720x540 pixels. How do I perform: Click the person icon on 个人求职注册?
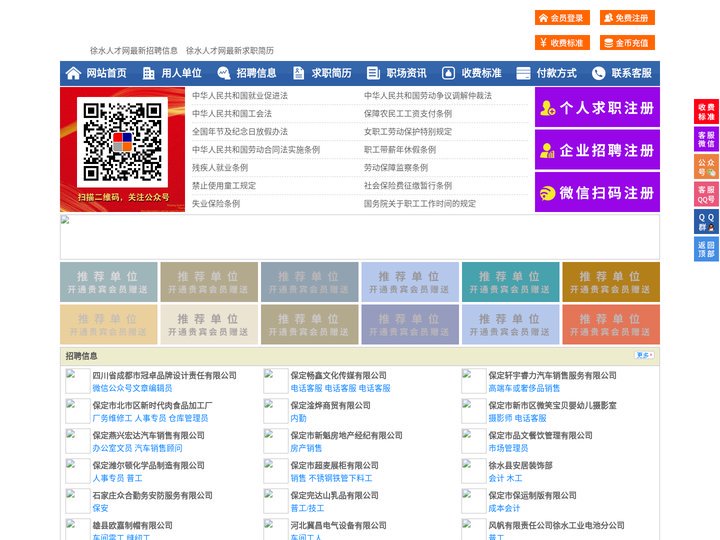point(547,108)
